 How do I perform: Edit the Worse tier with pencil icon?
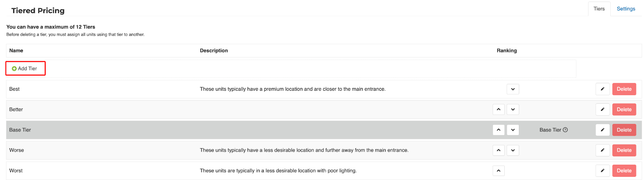click(602, 150)
